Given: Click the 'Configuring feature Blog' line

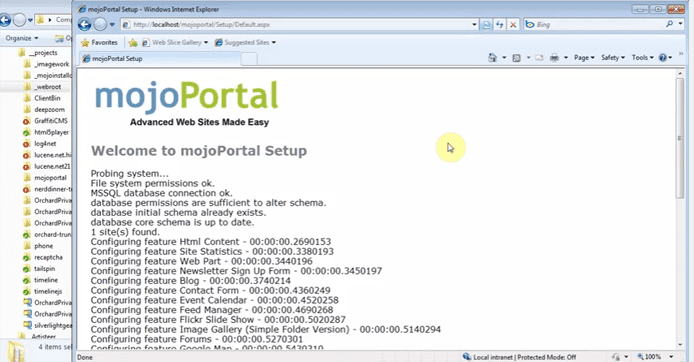Looking at the screenshot, I should (191, 281).
